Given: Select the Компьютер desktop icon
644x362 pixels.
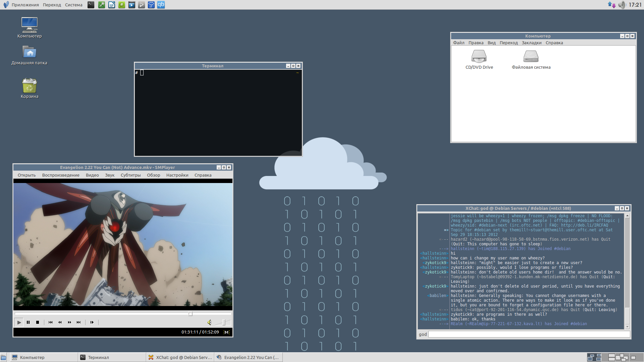Looking at the screenshot, I should (x=30, y=28).
